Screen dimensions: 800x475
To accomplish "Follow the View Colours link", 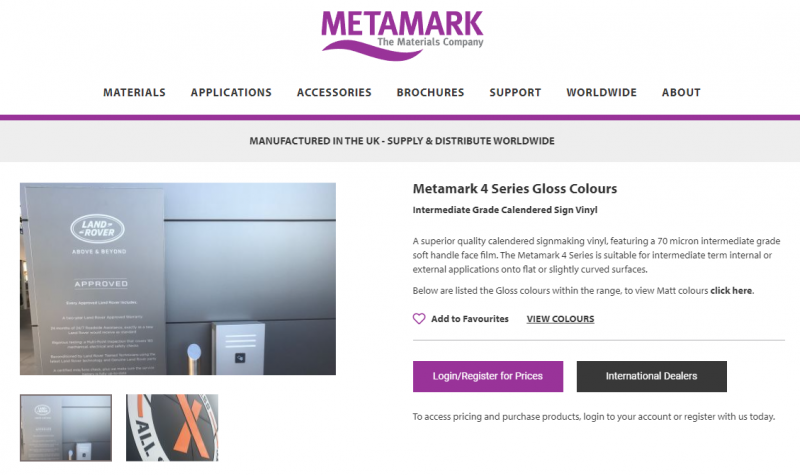I will point(560,319).
